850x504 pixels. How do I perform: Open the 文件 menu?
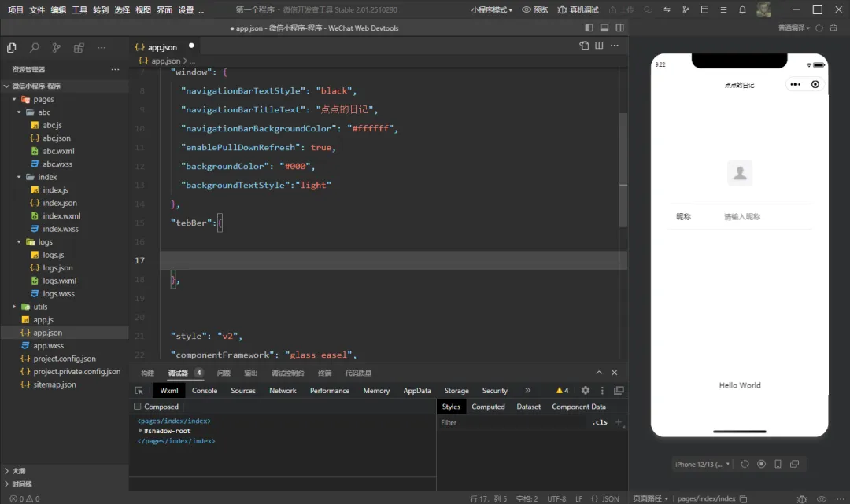(x=37, y=9)
